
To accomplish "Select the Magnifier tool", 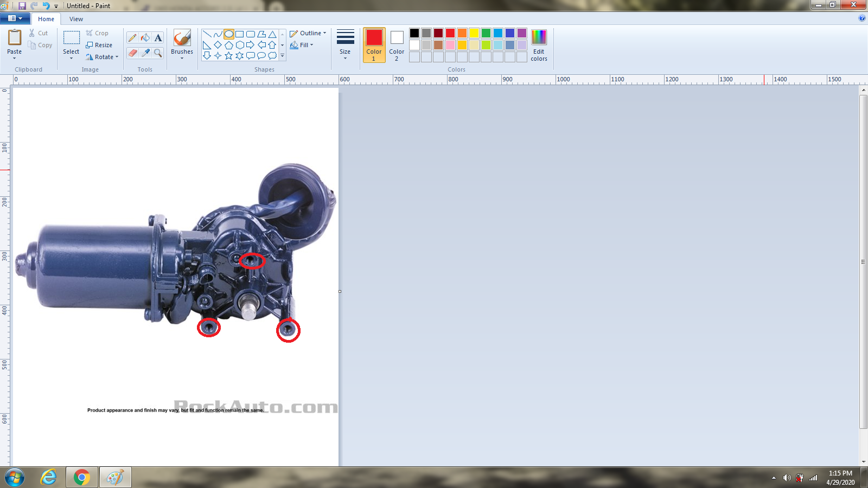I will click(158, 53).
